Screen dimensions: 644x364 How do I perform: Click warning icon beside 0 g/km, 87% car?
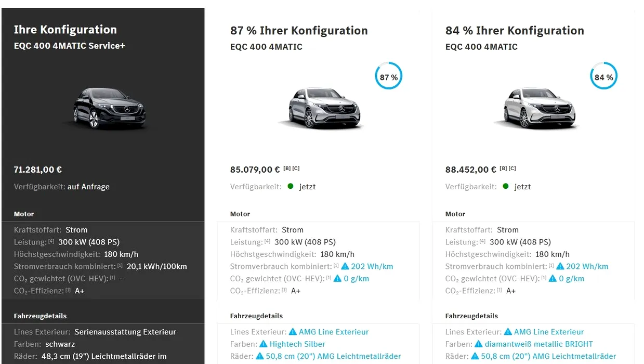337,279
